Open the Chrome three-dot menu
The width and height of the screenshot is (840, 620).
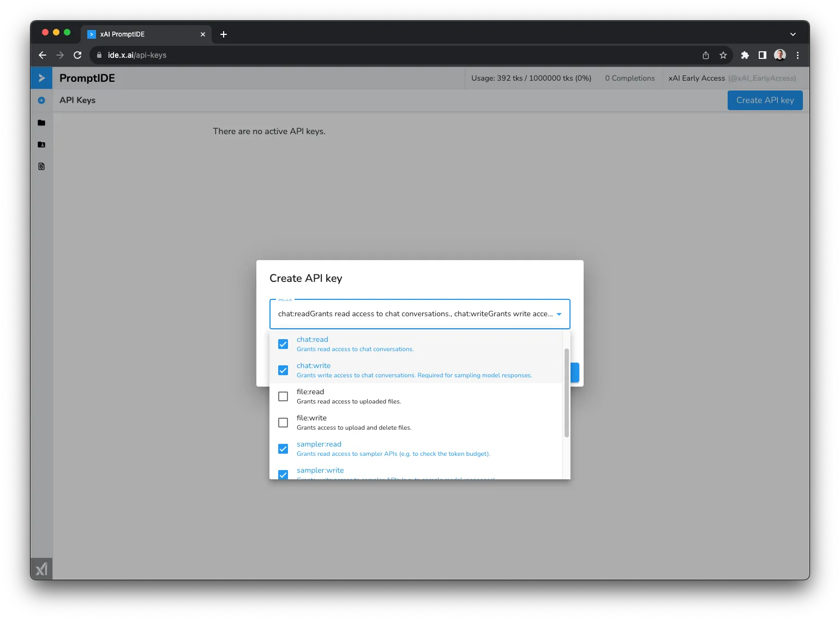797,55
